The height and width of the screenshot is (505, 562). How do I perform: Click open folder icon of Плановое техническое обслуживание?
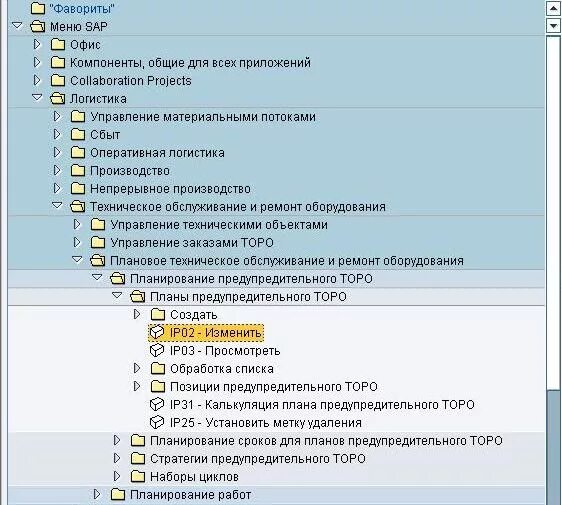98,261
